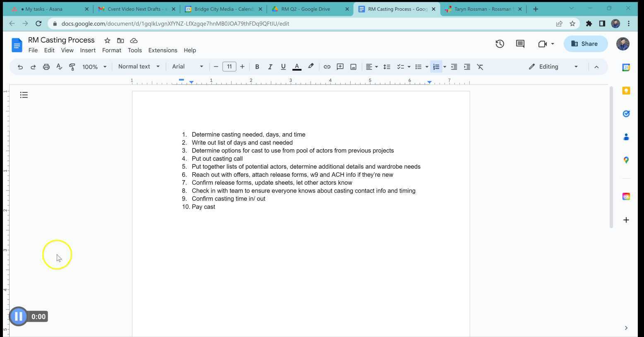Show document outline icon
Viewport: 644px width, 337px height.
[24, 95]
